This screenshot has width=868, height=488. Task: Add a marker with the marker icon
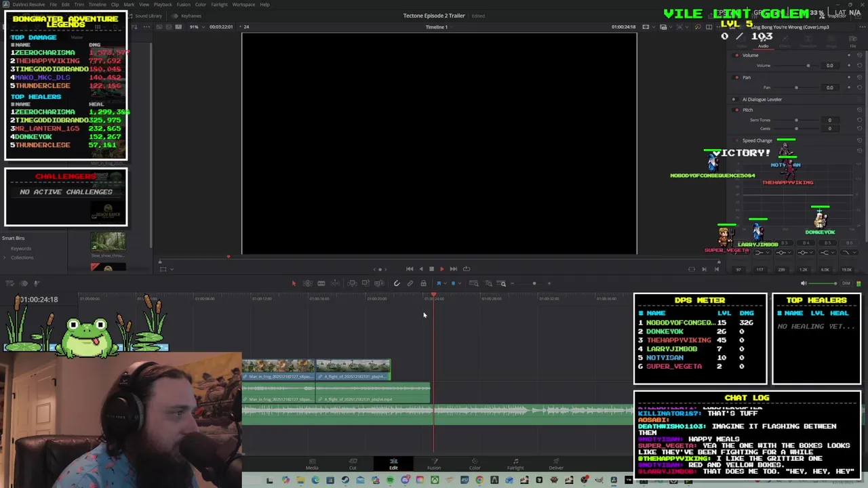pos(453,283)
